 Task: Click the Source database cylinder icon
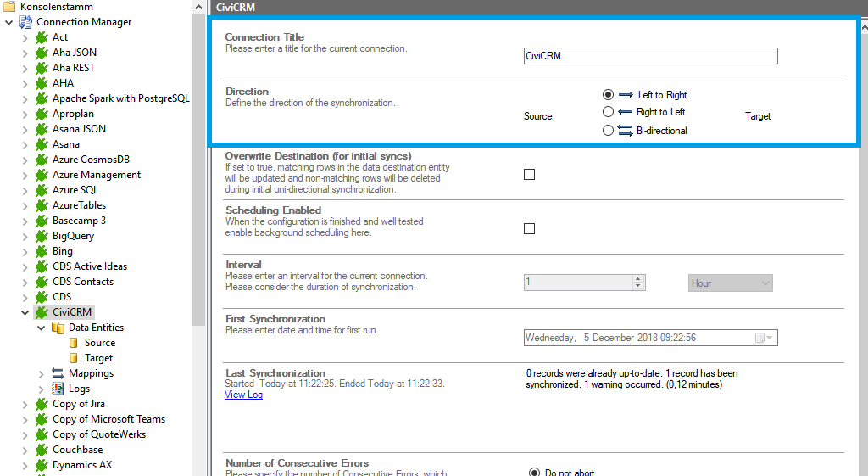[74, 343]
